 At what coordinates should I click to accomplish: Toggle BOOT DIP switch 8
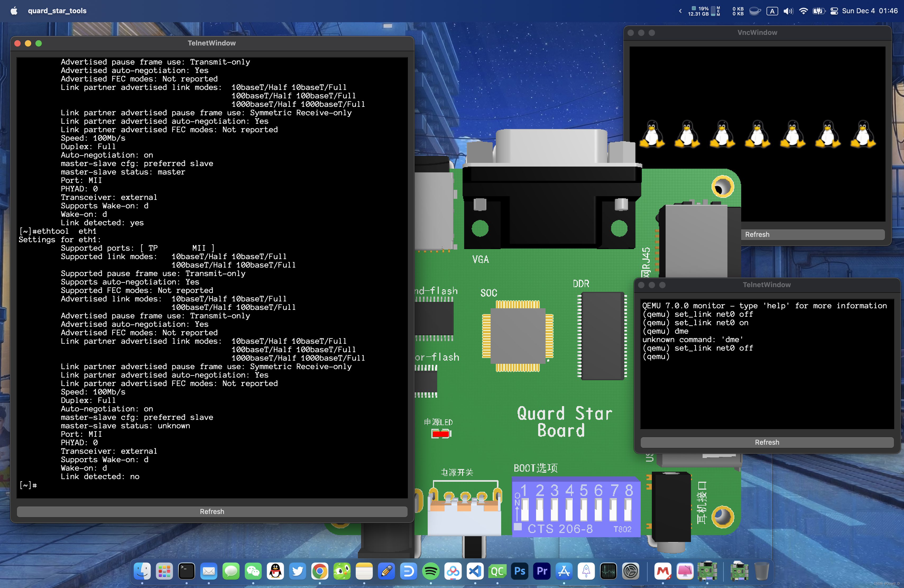[x=628, y=509]
